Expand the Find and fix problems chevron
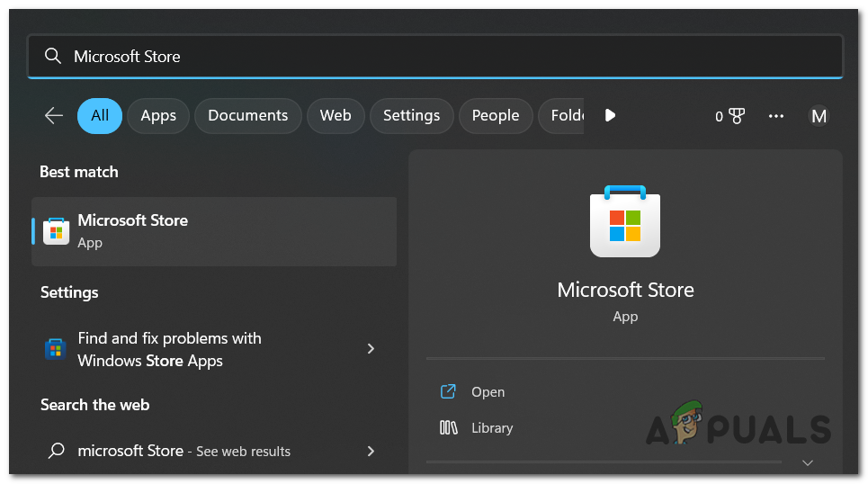This screenshot has width=868, height=484. point(371,348)
